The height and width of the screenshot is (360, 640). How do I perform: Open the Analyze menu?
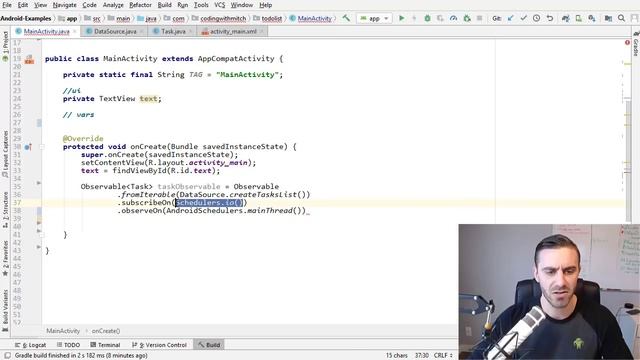click(113, 5)
